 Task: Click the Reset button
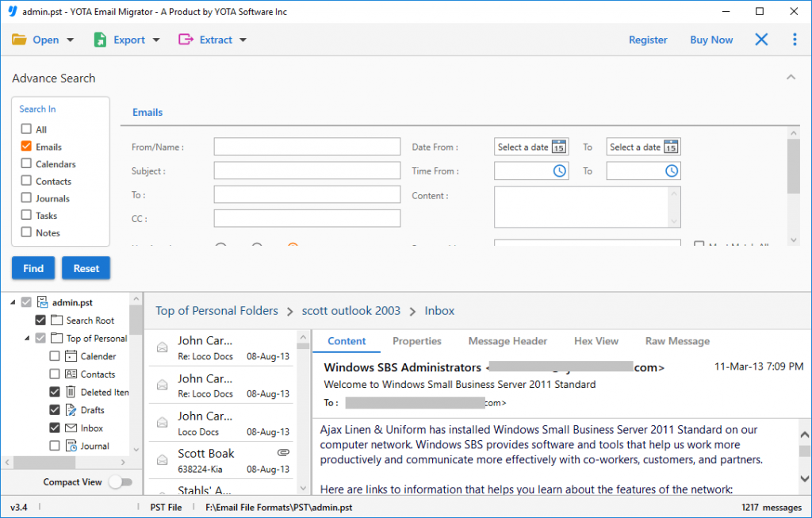86,268
